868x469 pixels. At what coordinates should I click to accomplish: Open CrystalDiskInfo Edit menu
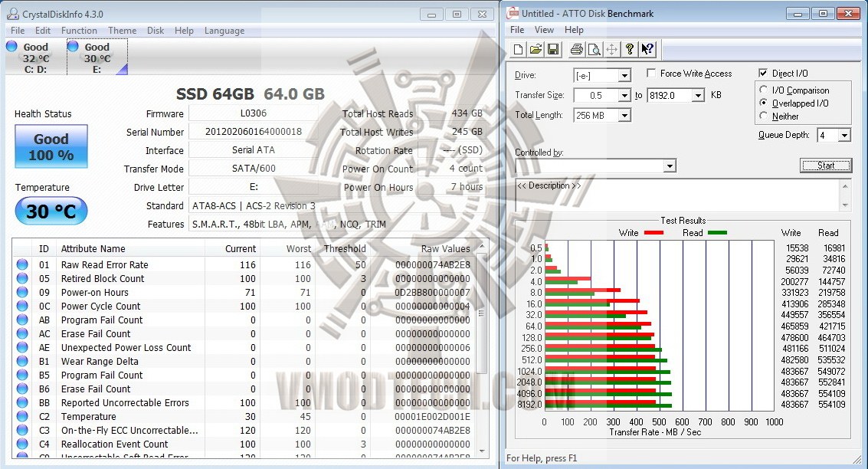(x=43, y=31)
